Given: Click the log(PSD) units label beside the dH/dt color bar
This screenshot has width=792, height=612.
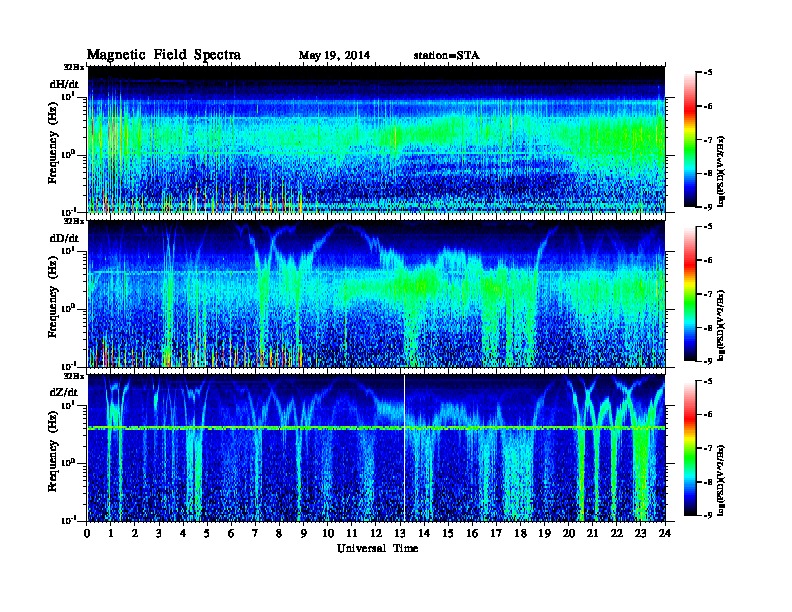Looking at the screenshot, I should [721, 171].
